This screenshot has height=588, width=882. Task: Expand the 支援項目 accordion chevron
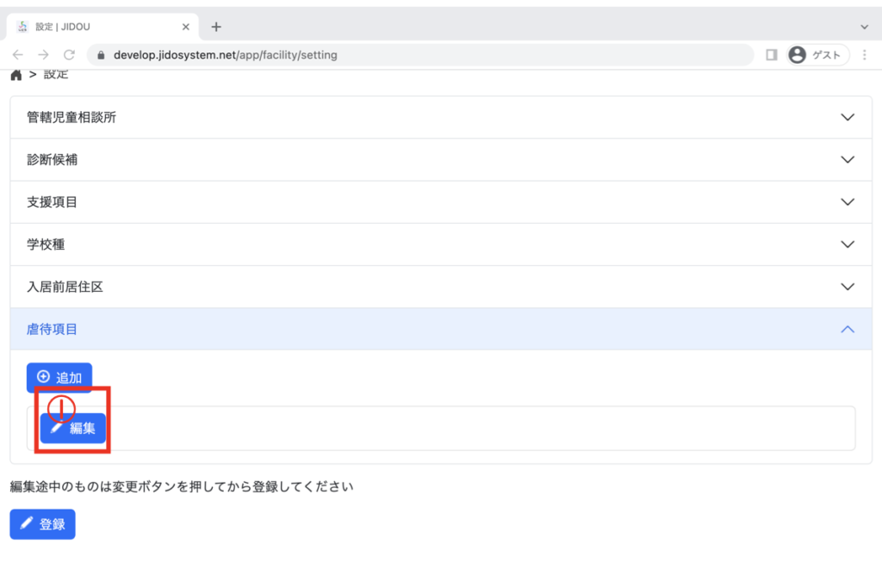pos(848,201)
